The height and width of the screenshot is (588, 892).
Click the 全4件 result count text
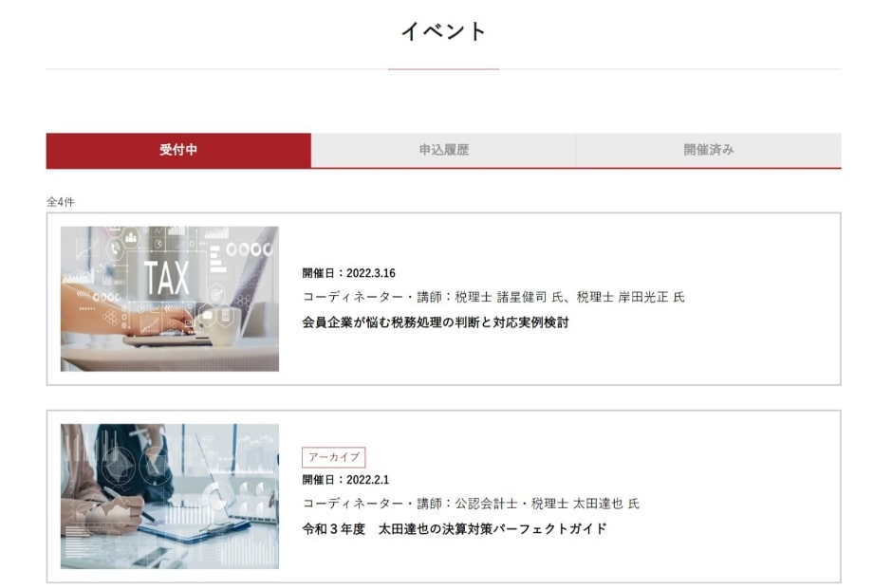tap(61, 202)
